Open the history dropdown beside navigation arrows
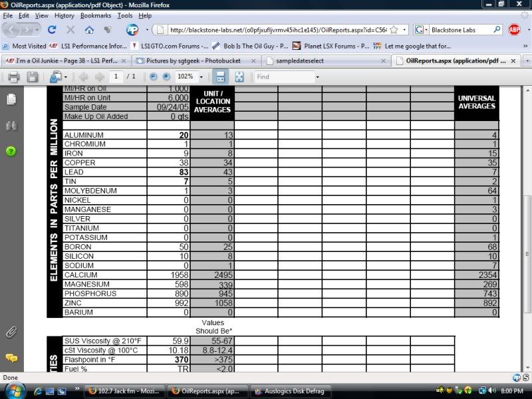 point(37,30)
